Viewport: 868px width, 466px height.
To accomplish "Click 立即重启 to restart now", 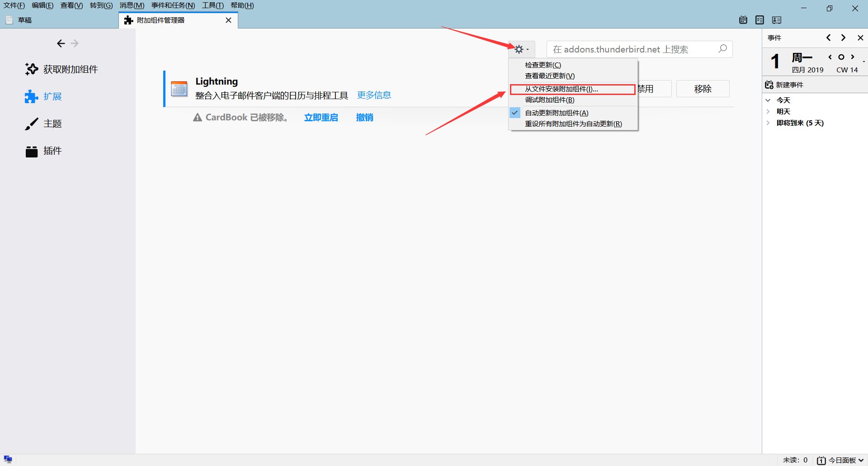I will pos(321,118).
